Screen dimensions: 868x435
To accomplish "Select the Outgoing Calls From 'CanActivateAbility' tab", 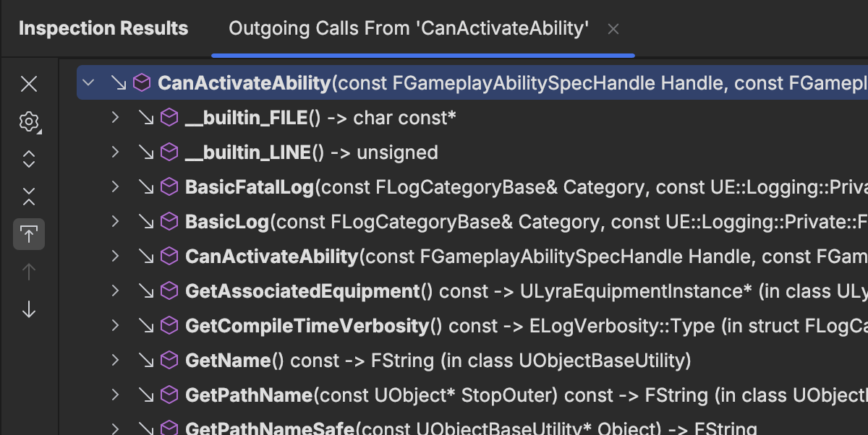I will [x=409, y=29].
